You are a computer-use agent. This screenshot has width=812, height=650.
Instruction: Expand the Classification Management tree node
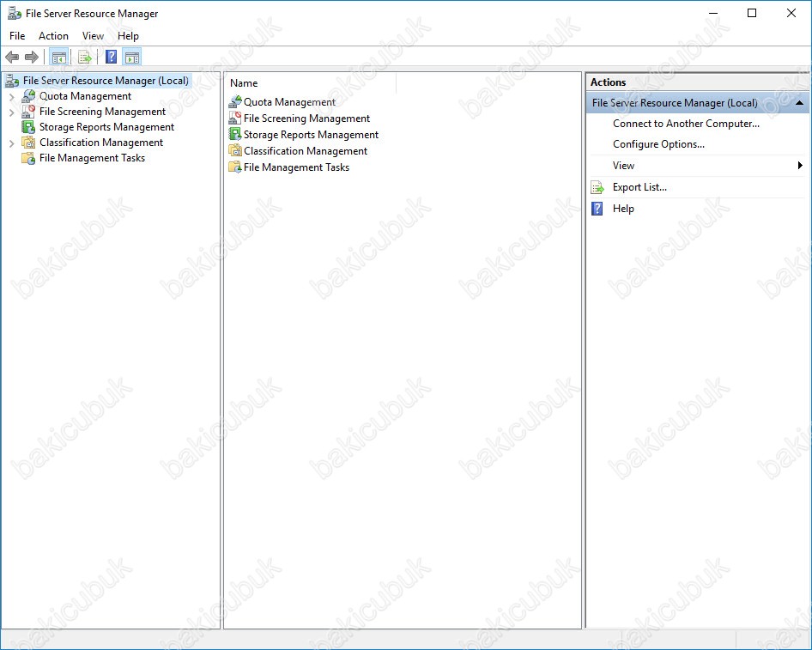click(11, 143)
